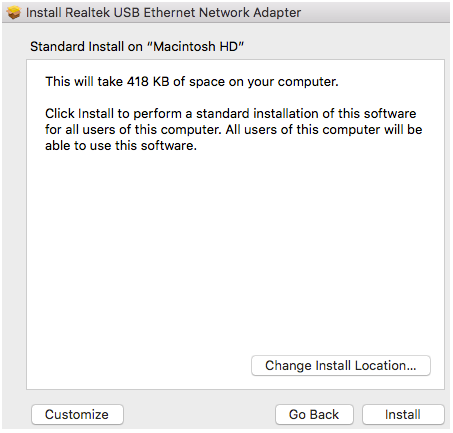This screenshot has height=433, width=453.
Task: Click the line 'for all users of this computer'
Action: pos(234,130)
